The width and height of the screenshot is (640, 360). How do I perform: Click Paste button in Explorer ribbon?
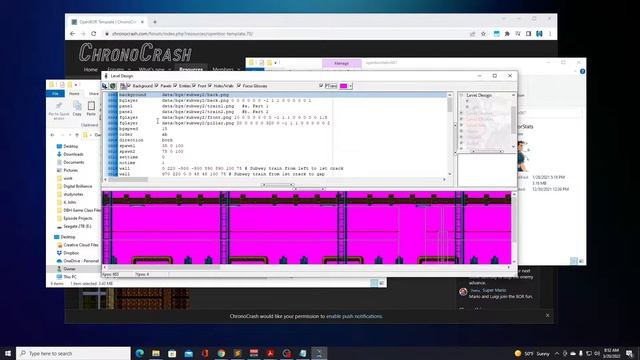91,109
